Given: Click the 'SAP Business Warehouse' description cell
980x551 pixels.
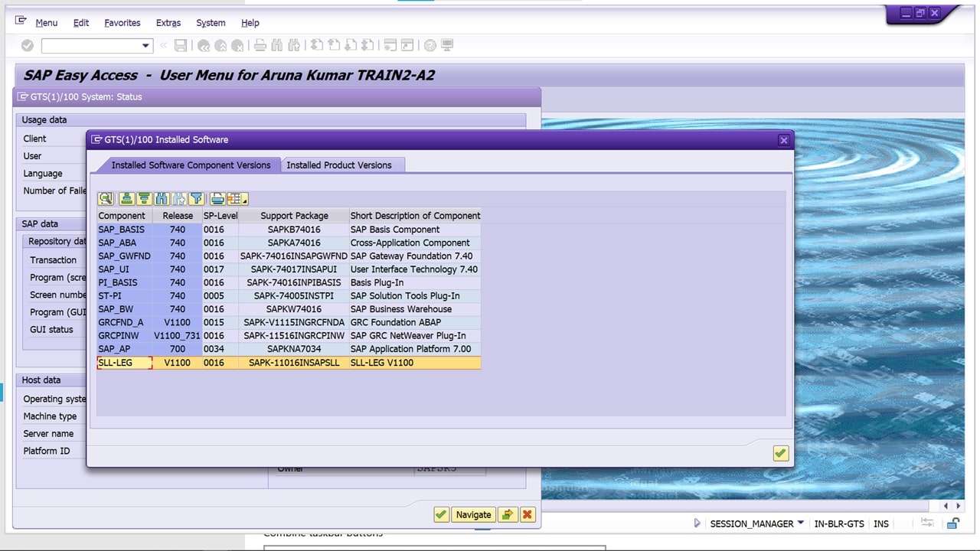Looking at the screenshot, I should 415,309.
